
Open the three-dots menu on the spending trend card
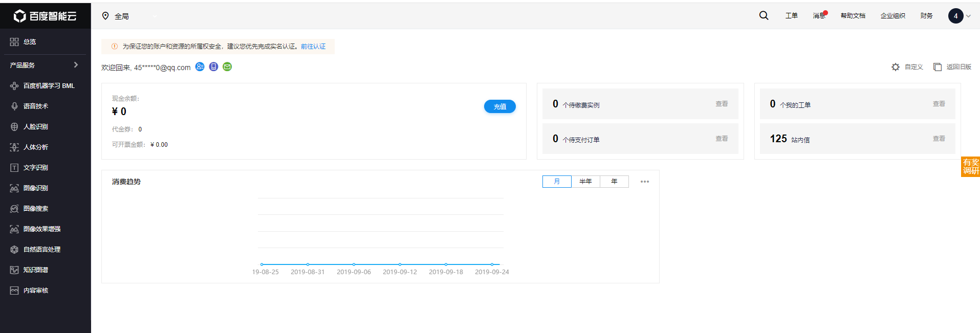[x=645, y=182]
